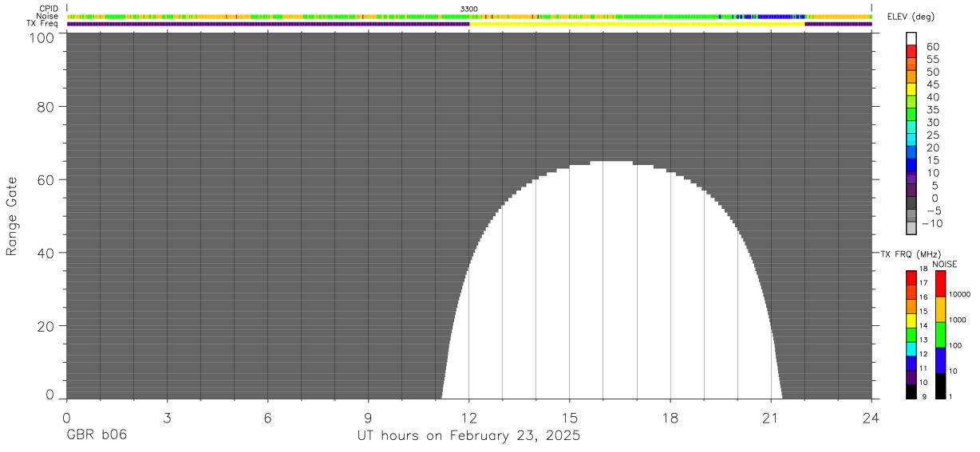Click the 'TX Freq' row label
The width and height of the screenshot is (980, 452).
coord(44,24)
